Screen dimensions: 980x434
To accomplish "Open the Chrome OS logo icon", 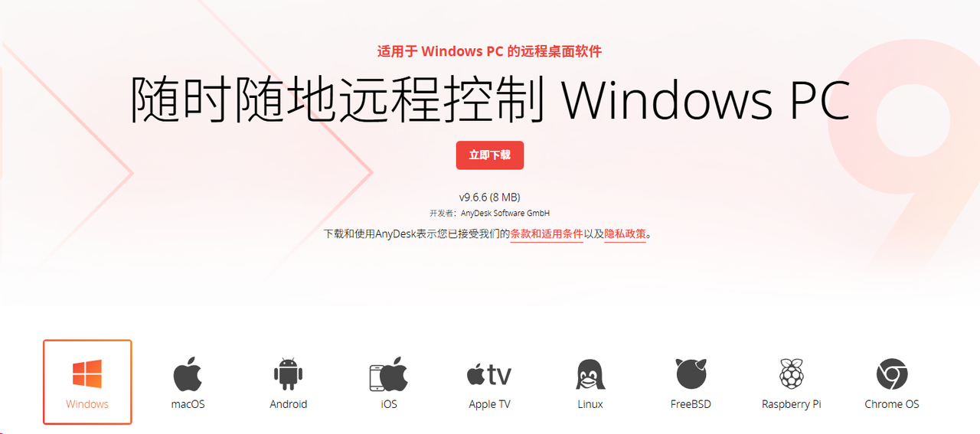I will [x=892, y=374].
